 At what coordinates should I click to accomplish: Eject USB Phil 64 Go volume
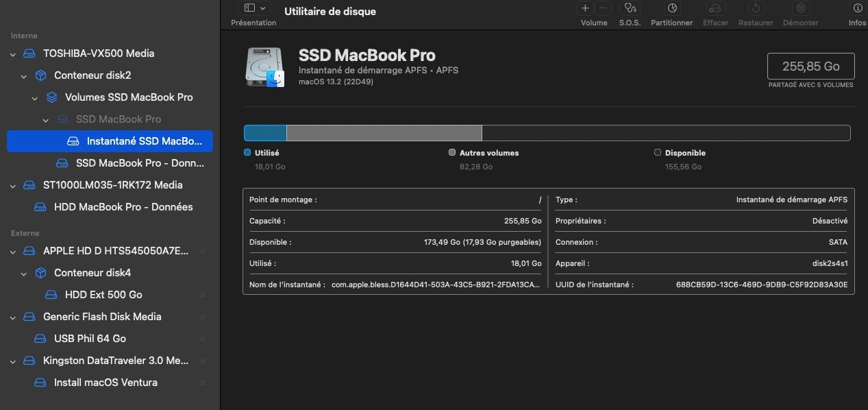pyautogui.click(x=203, y=339)
